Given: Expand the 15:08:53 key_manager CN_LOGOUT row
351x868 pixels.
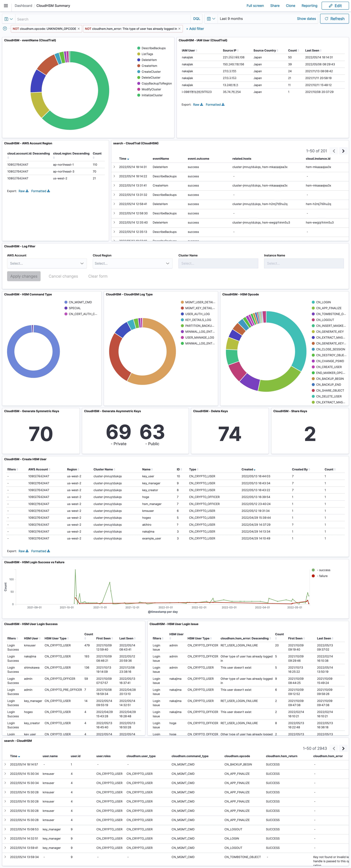Looking at the screenshot, I should (x=5, y=829).
